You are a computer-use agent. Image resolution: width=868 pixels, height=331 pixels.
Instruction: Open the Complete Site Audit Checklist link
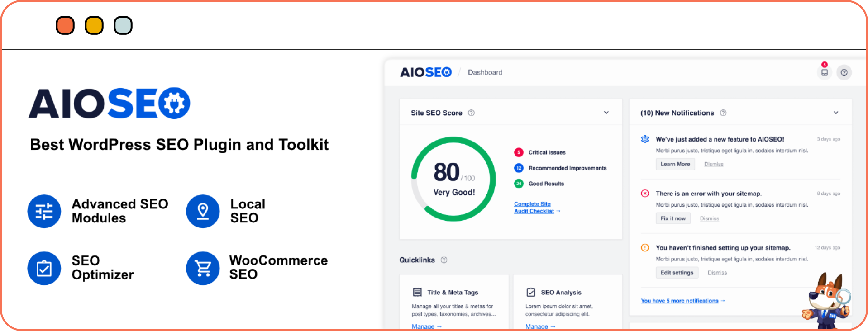pos(537,208)
